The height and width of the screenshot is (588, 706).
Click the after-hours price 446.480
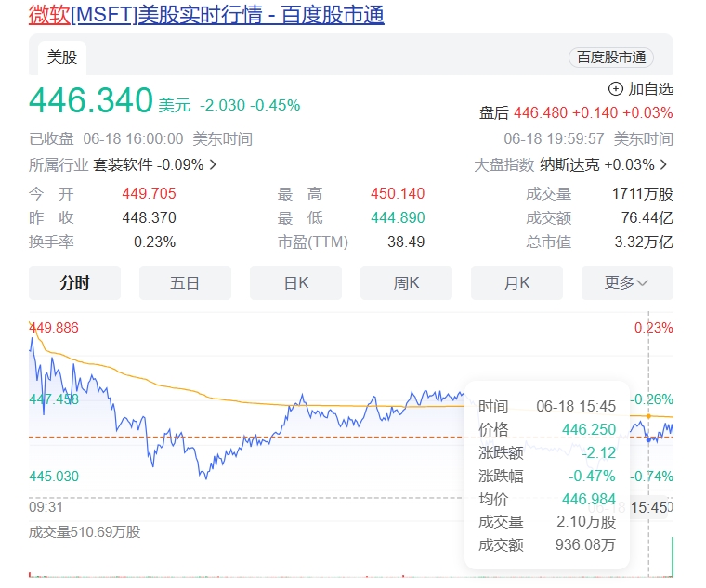(541, 112)
